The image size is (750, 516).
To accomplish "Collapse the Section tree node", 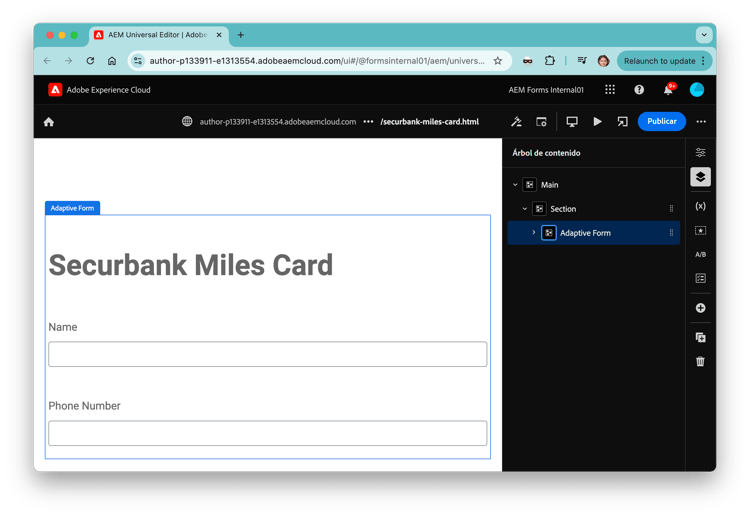I will [525, 209].
